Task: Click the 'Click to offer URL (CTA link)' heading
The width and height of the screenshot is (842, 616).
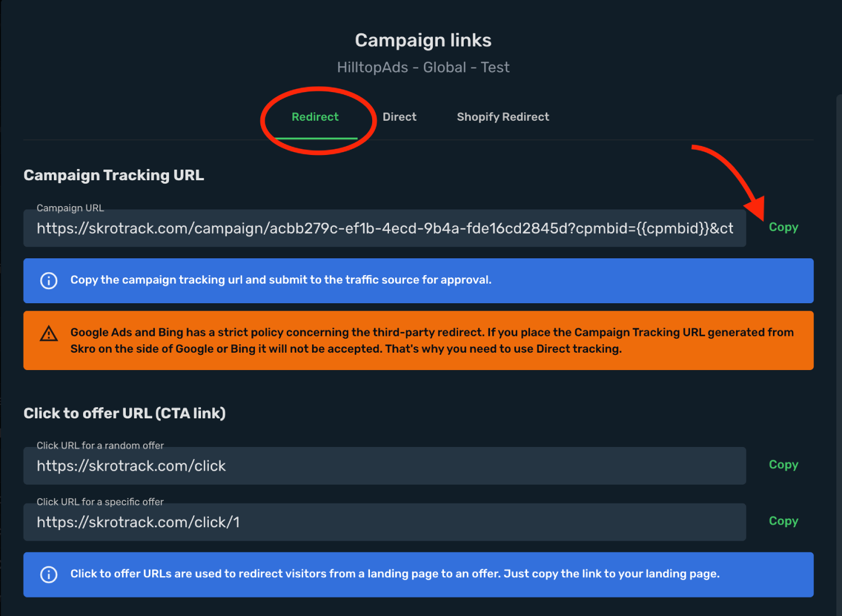Action: 125,413
